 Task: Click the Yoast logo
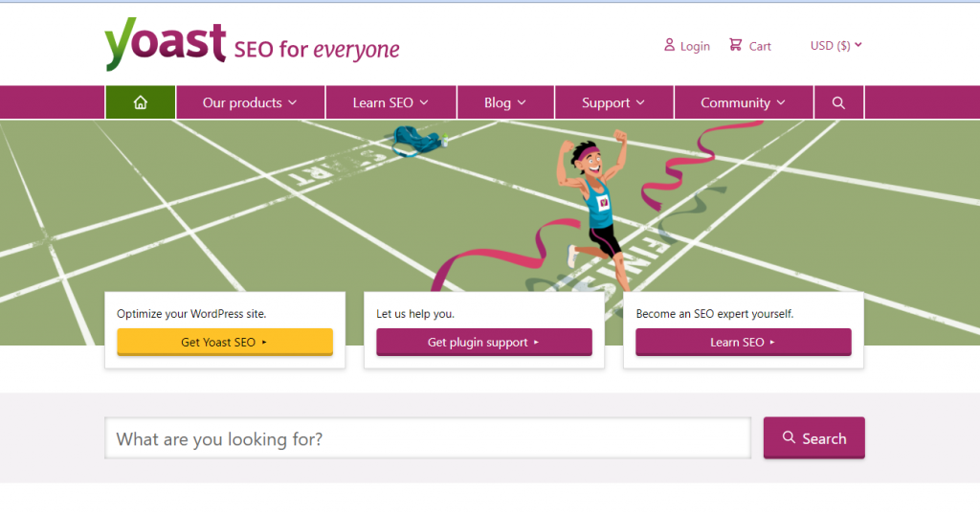(165, 43)
